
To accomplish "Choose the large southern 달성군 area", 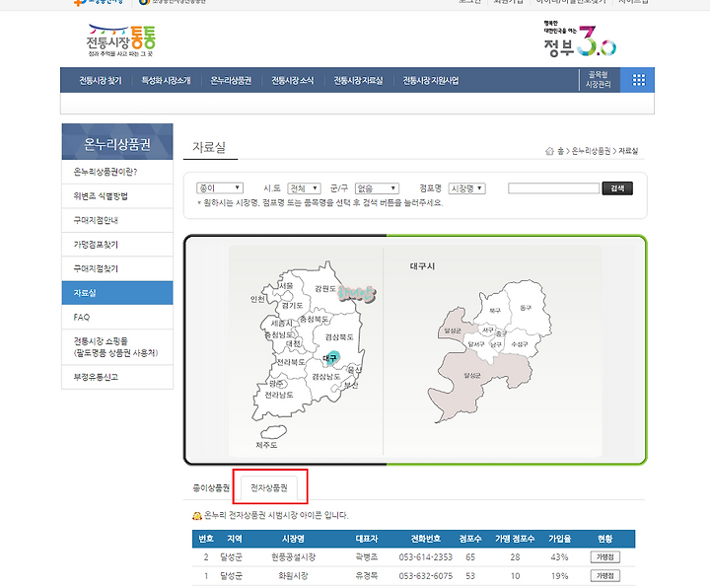I will [x=472, y=375].
